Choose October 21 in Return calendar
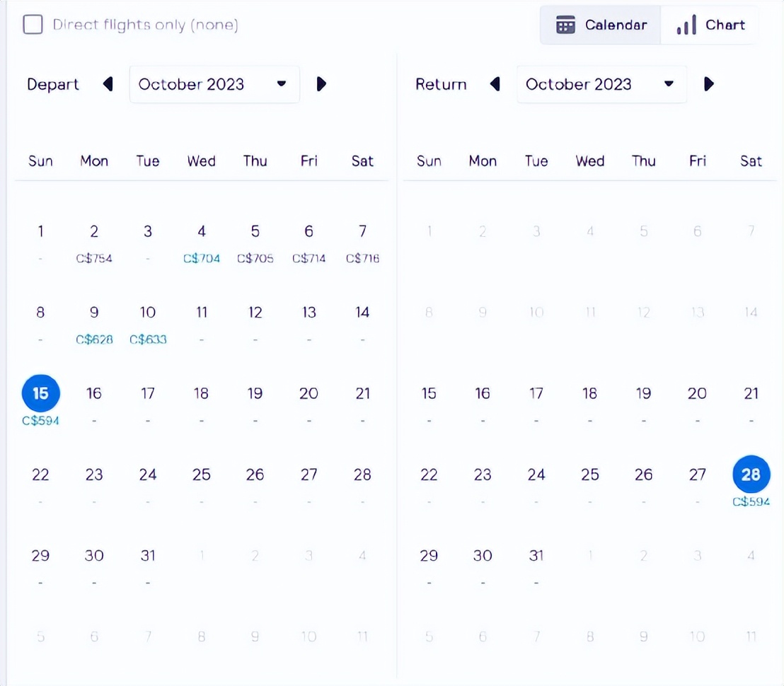This screenshot has width=784, height=686. tap(751, 393)
